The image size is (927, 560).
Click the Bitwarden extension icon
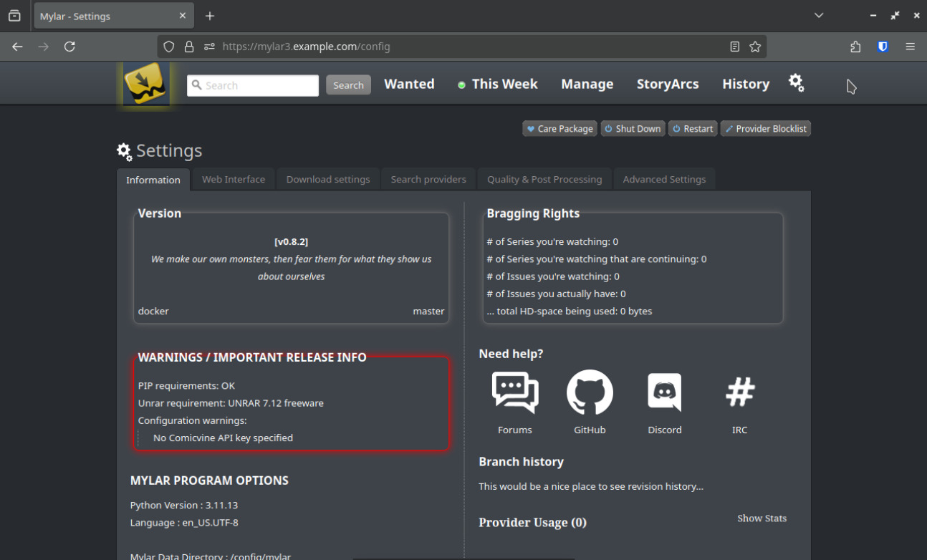pos(883,47)
